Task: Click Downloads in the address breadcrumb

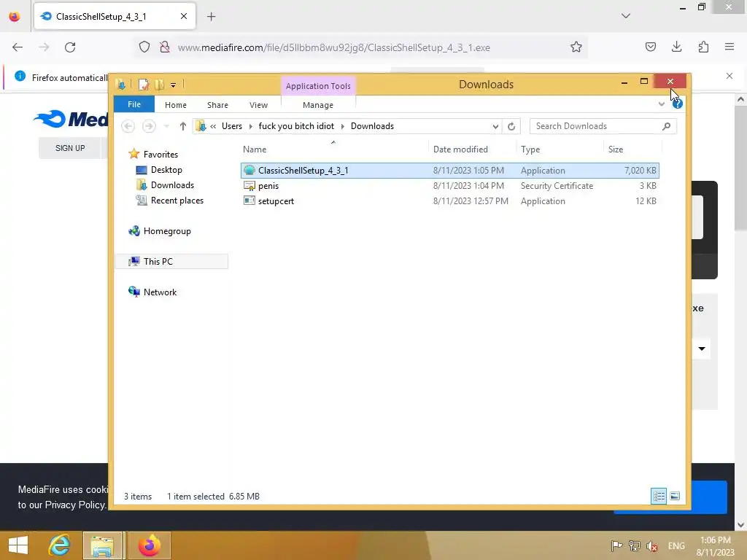Action: click(372, 126)
